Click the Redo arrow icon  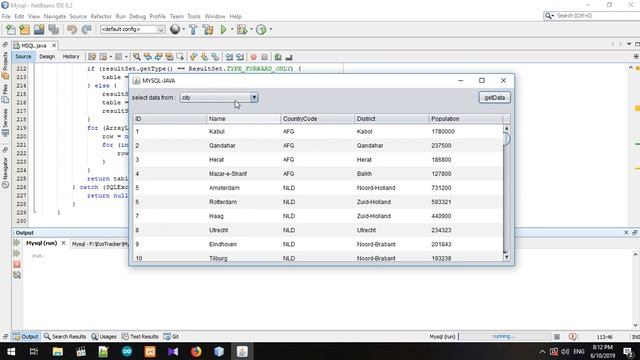86,29
